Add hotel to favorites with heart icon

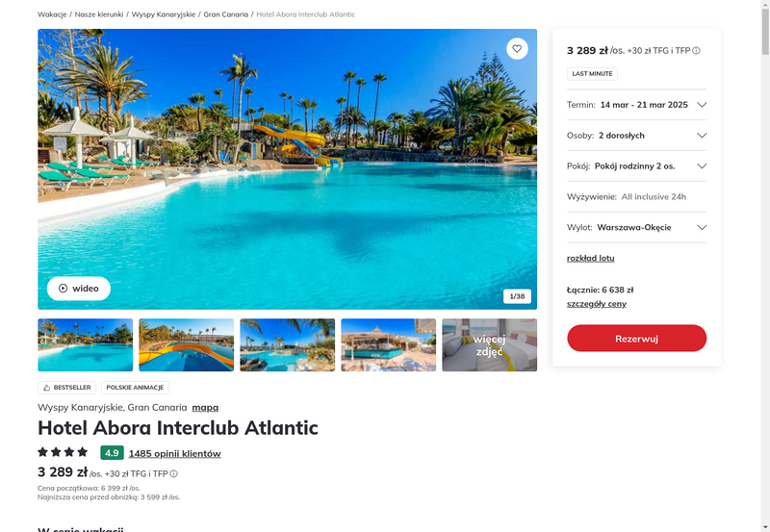pyautogui.click(x=517, y=49)
